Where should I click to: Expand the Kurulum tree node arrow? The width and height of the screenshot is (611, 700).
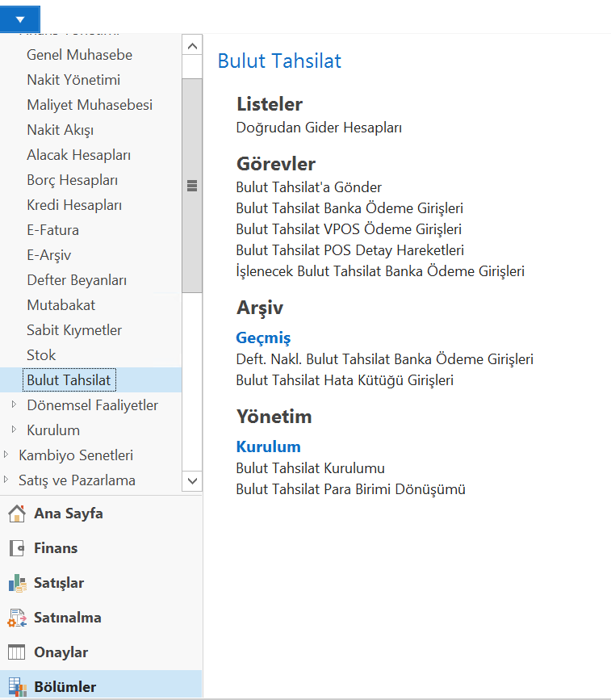(14, 430)
